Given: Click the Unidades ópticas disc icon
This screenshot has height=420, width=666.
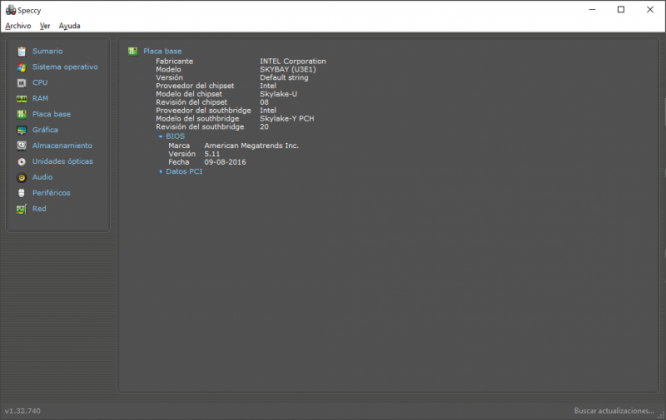Looking at the screenshot, I should pyautogui.click(x=22, y=161).
